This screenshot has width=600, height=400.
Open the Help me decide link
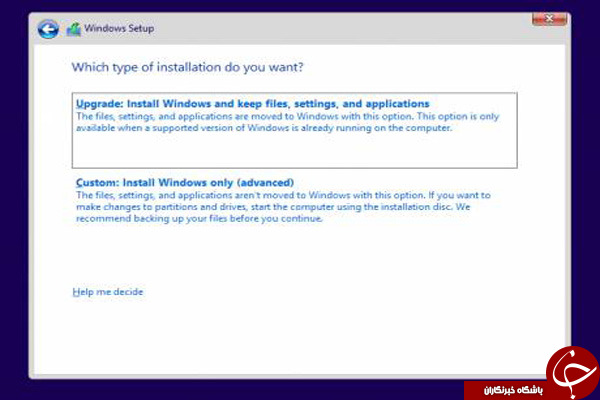pyautogui.click(x=108, y=292)
